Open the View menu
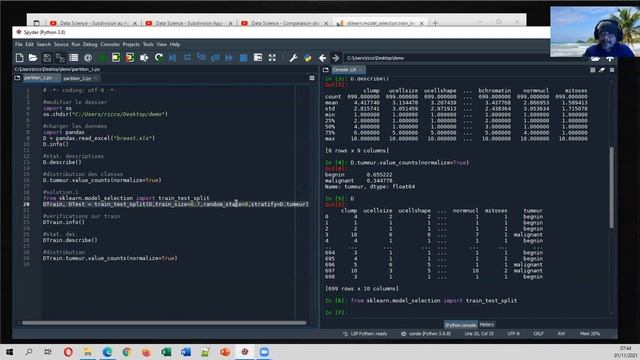The height and width of the screenshot is (360, 640). 162,44
